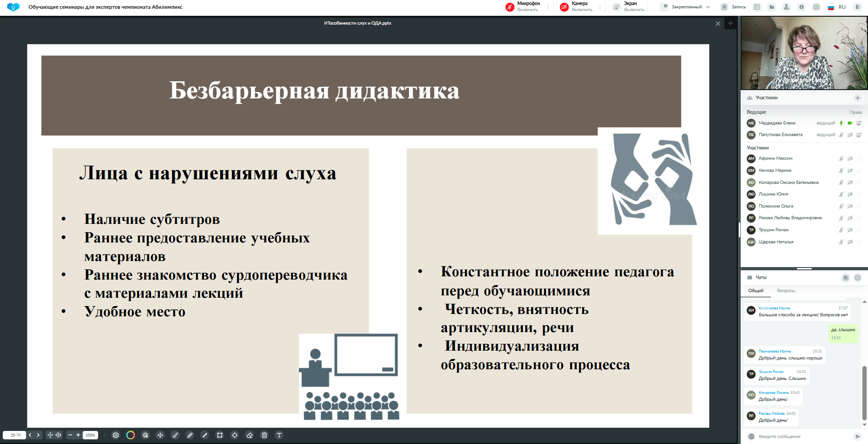Select the rectangle shape tool

(x=220, y=435)
